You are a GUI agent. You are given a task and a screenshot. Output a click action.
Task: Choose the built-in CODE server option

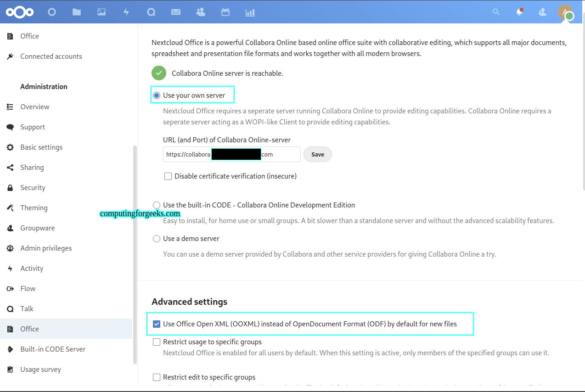pyautogui.click(x=157, y=205)
